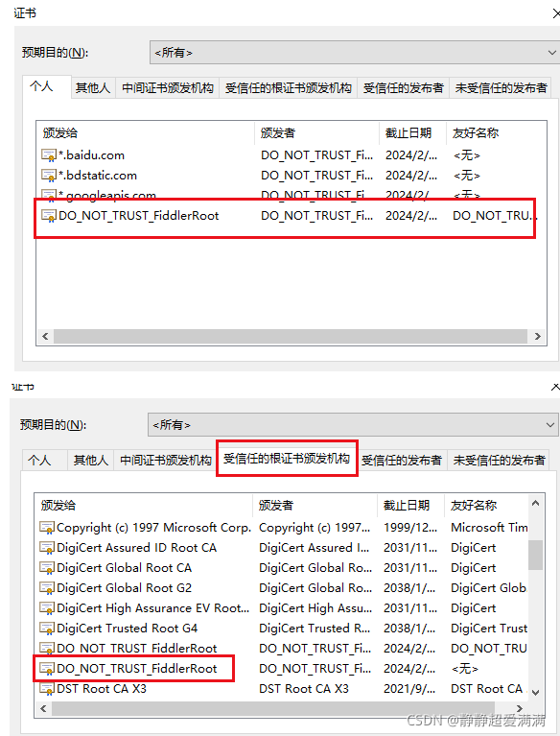Click certificate icon of Copyright (c) 1997 Microsoft Corp.
The image size is (560, 736).
(x=47, y=528)
